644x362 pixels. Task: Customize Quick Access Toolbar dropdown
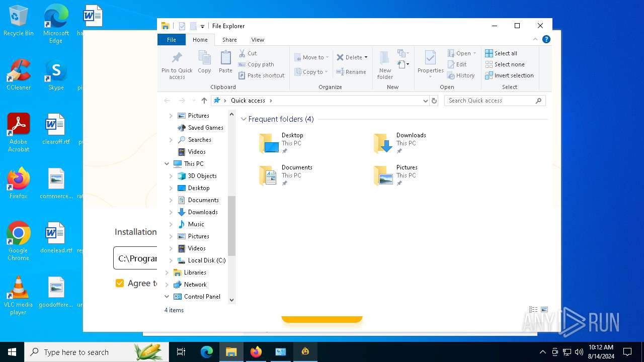[x=202, y=26]
